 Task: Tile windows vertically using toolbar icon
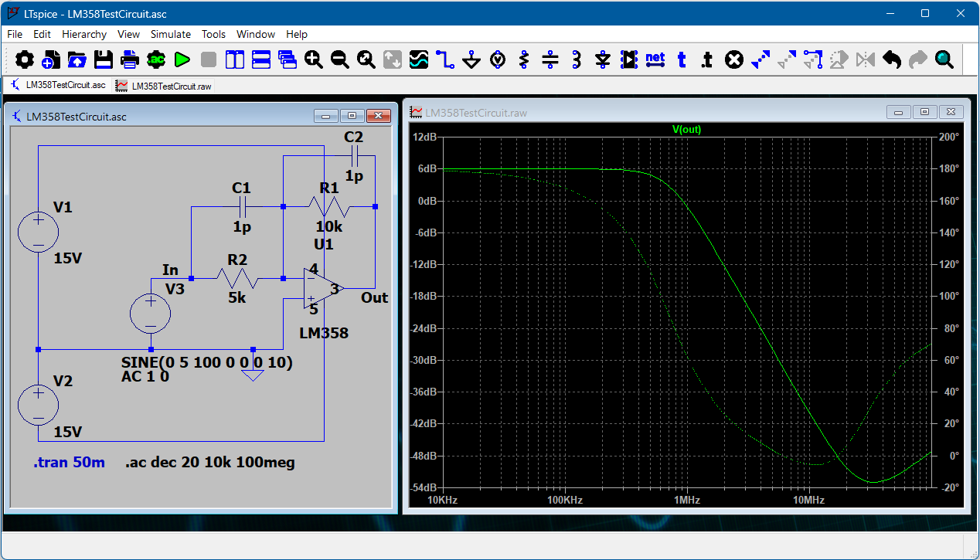pos(234,59)
